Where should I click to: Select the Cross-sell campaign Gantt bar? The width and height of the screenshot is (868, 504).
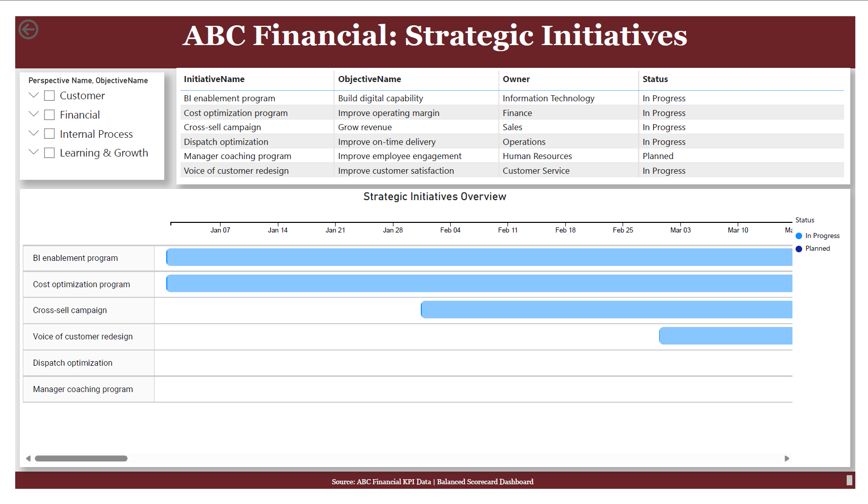606,309
